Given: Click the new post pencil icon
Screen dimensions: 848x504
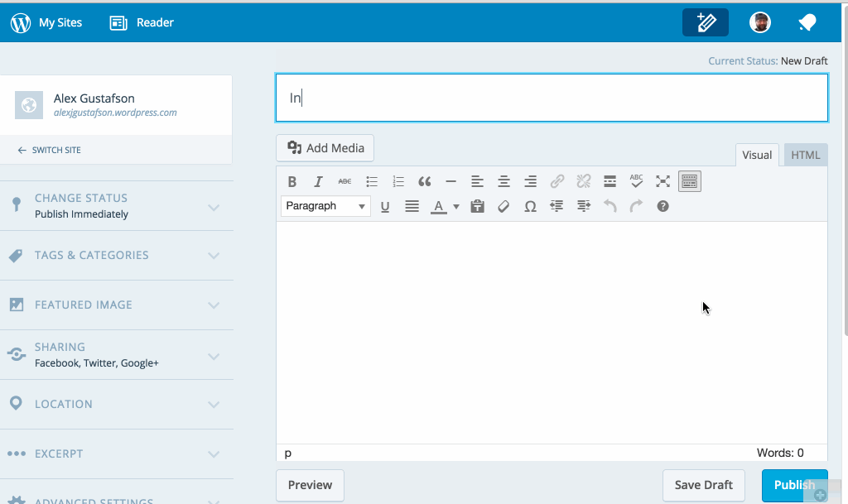Looking at the screenshot, I should pyautogui.click(x=706, y=23).
